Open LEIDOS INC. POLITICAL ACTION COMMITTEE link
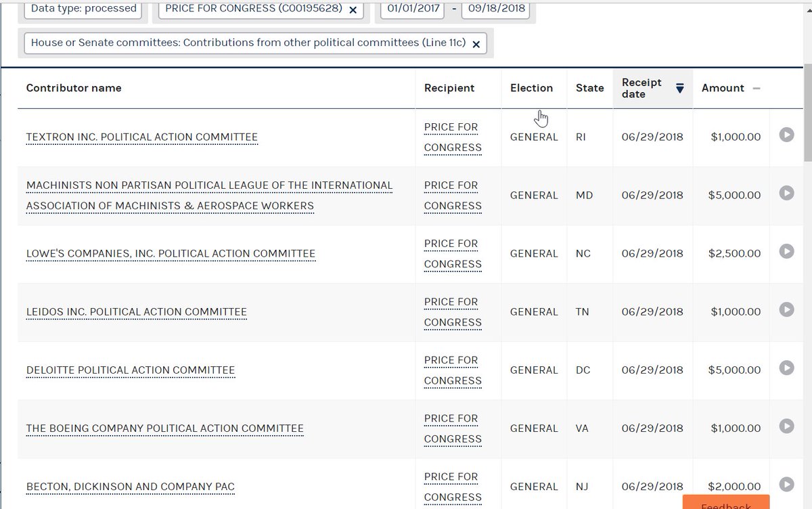Viewport: 812px width, 509px height. click(x=136, y=312)
